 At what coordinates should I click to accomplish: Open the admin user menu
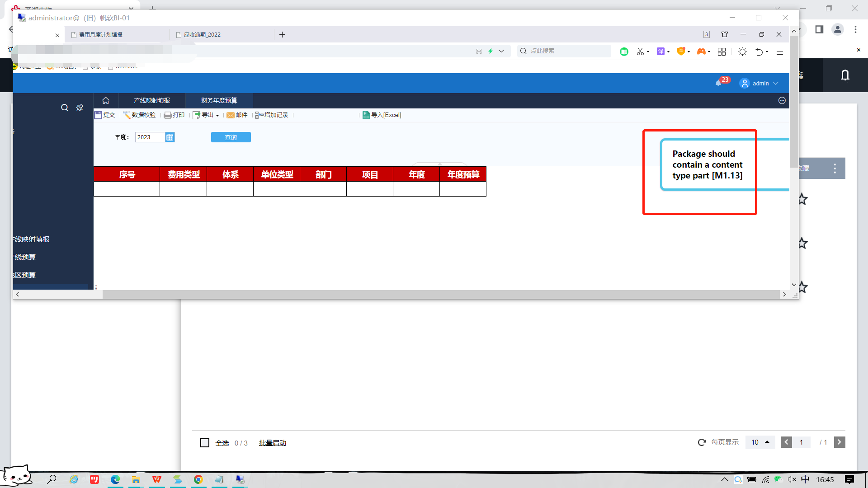point(759,83)
